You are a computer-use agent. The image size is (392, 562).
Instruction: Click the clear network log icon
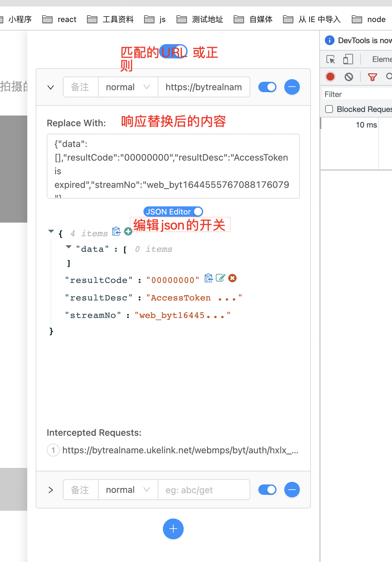(x=349, y=77)
